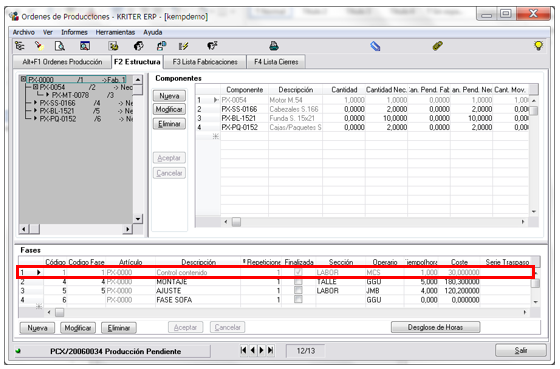This screenshot has width=560, height=369.
Task: Collapse the PX-0054 tree node
Action: click(35, 87)
